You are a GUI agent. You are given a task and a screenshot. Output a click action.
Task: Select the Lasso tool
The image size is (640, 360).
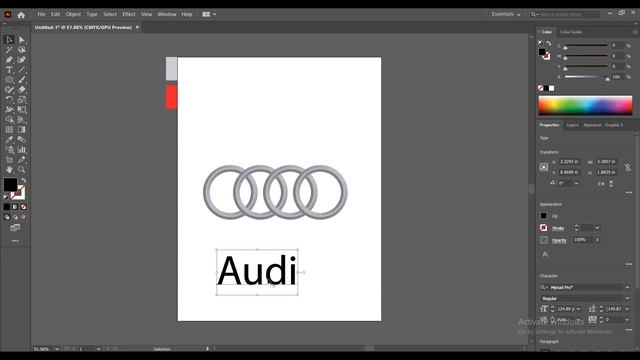[x=22, y=50]
